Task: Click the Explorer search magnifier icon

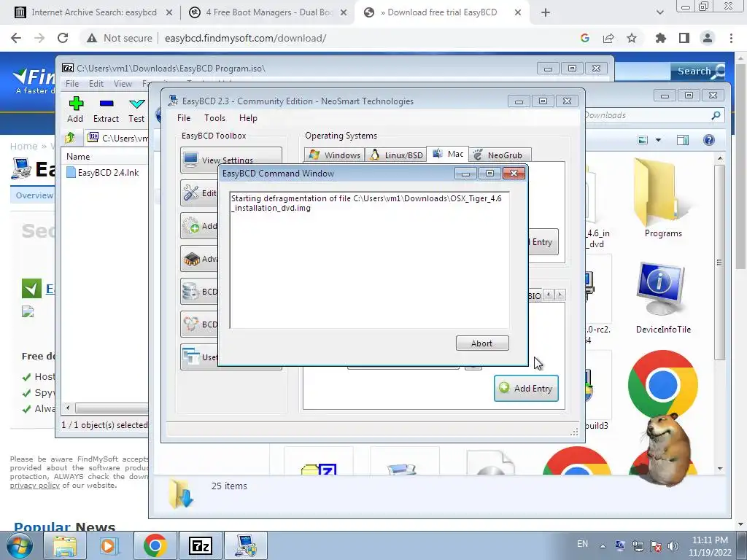Action: (716, 115)
